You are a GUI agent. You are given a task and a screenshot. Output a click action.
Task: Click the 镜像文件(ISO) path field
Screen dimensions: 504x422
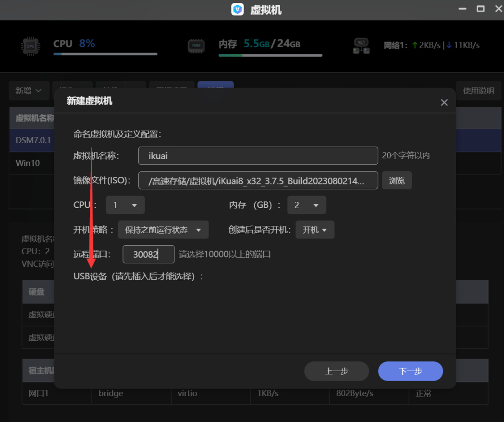258,180
